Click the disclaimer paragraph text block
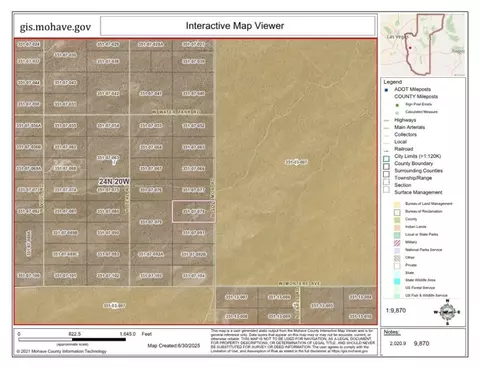 pos(292,341)
